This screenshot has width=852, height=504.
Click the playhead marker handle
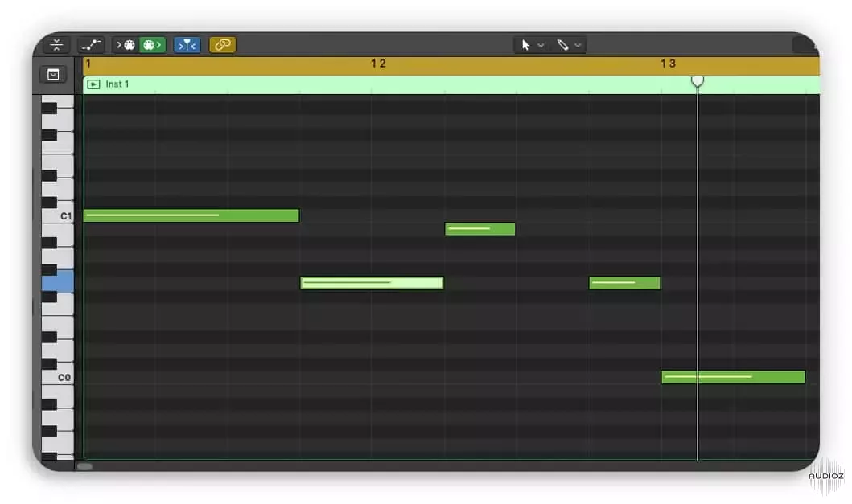point(698,82)
